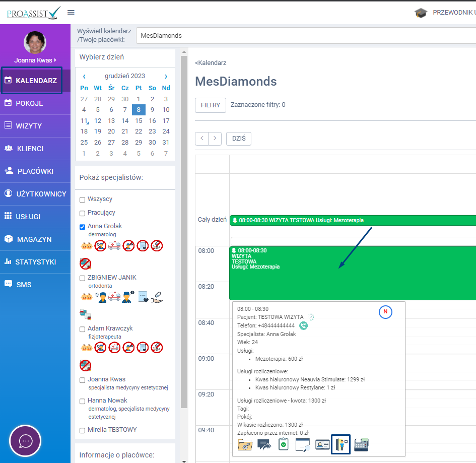476x463 pixels.
Task: Open MAGAZYN in the sidebar menu
Action: [x=34, y=239]
